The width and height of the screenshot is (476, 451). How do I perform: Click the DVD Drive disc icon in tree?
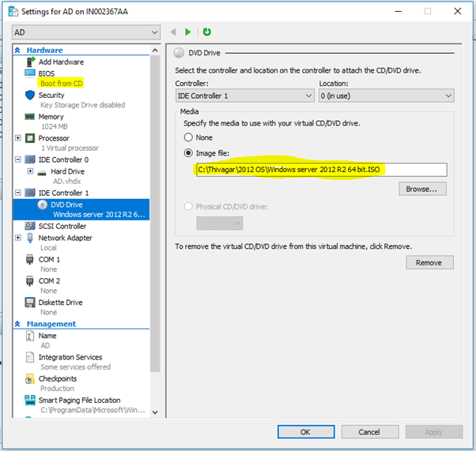[43, 205]
